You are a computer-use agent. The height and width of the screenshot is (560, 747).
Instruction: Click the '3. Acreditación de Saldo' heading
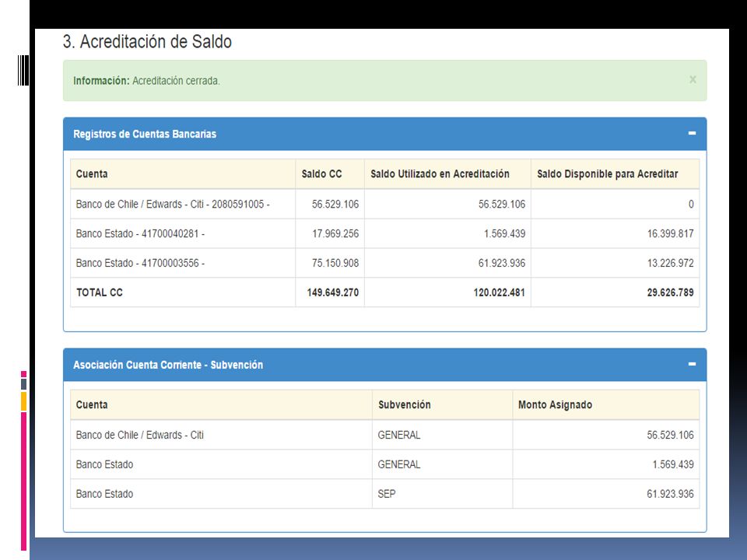click(x=147, y=42)
